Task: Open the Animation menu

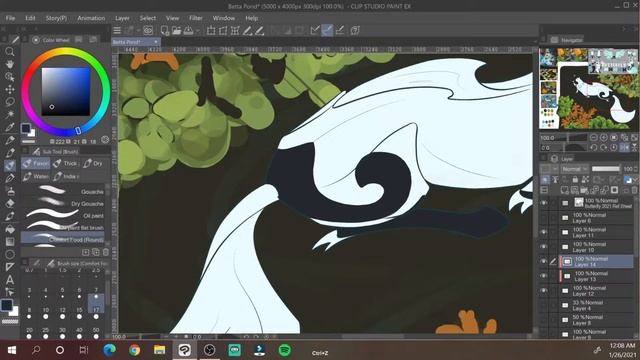Action: click(91, 18)
